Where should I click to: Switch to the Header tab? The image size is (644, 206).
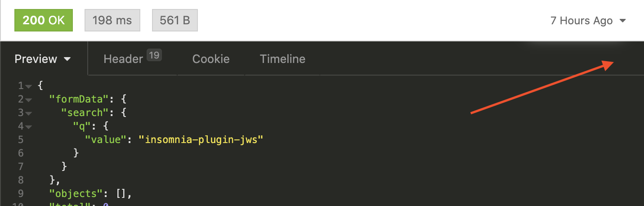click(x=123, y=59)
